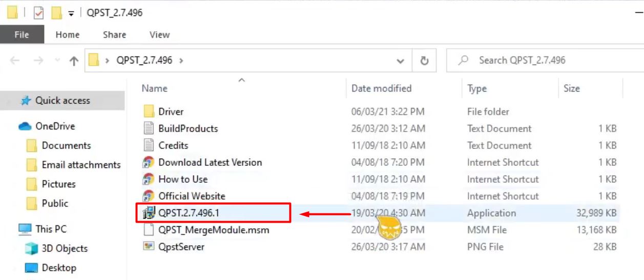Open Documents folder in navigation pane
644x280 pixels.
pos(66,145)
